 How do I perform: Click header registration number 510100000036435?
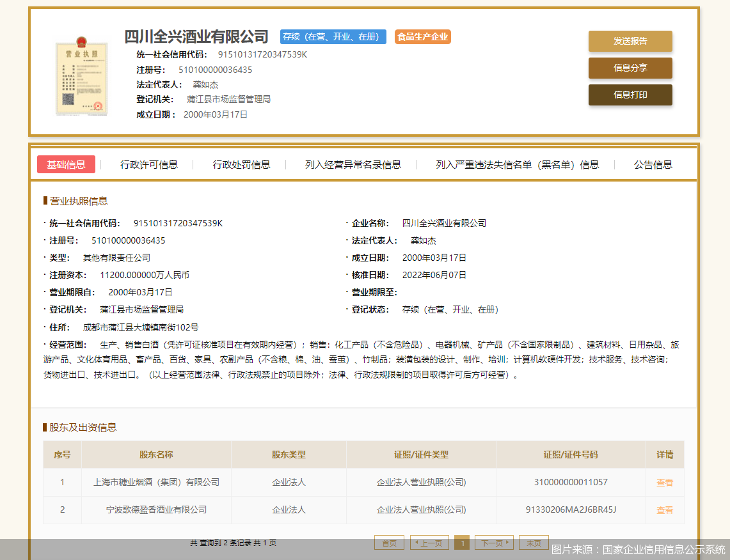point(216,70)
